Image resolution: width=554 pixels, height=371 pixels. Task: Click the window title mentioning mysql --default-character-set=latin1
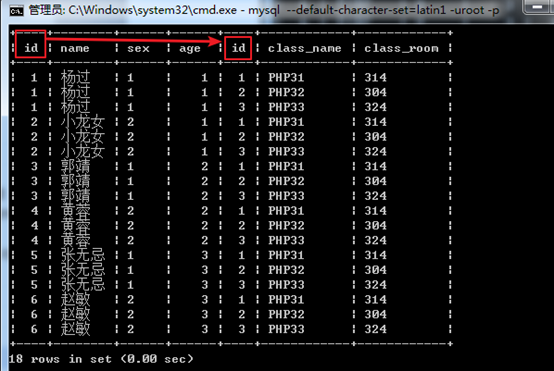[264, 10]
